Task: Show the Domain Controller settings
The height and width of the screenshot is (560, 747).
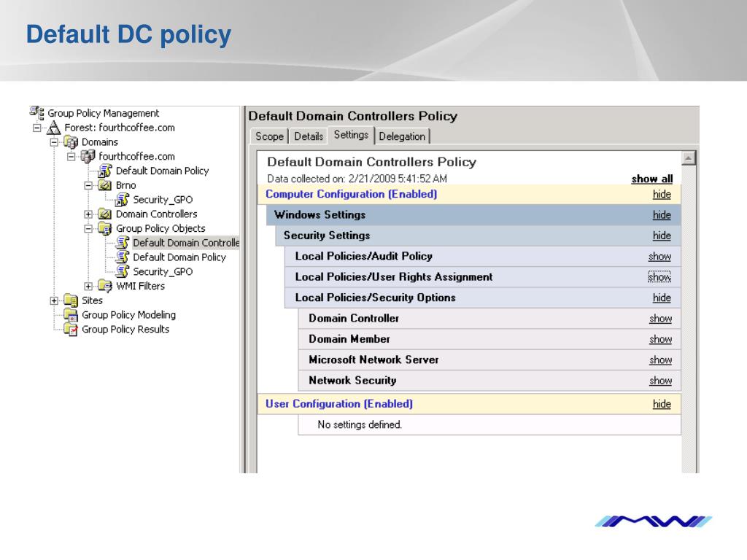Action: (660, 318)
